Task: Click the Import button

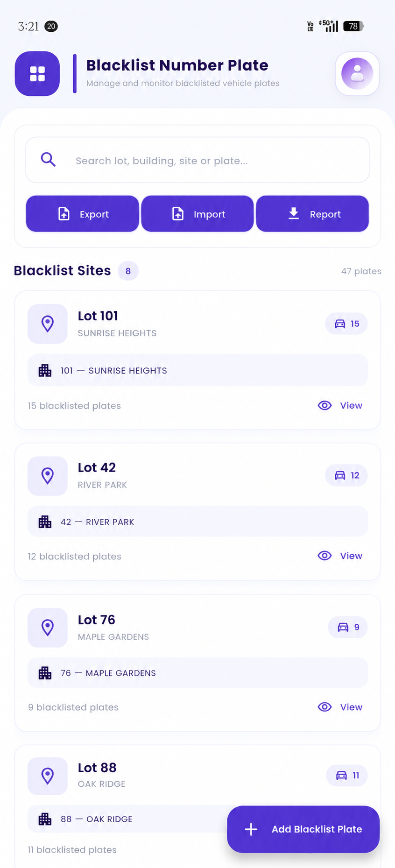Action: [x=197, y=214]
